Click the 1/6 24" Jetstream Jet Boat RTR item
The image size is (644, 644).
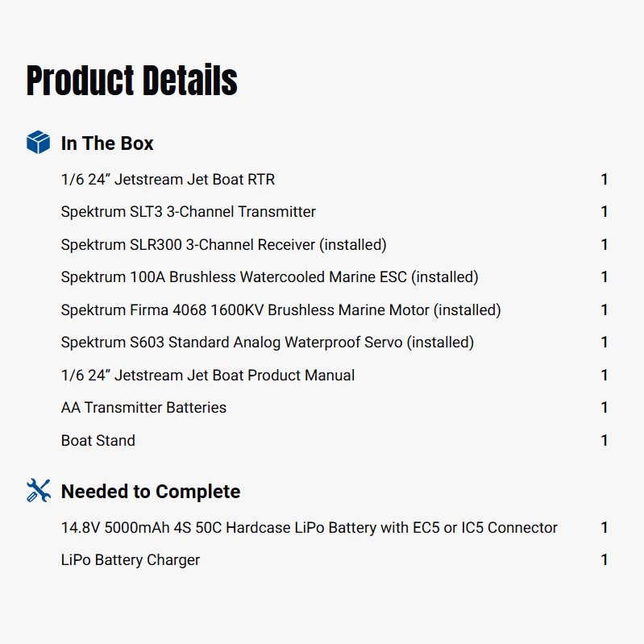point(168,179)
